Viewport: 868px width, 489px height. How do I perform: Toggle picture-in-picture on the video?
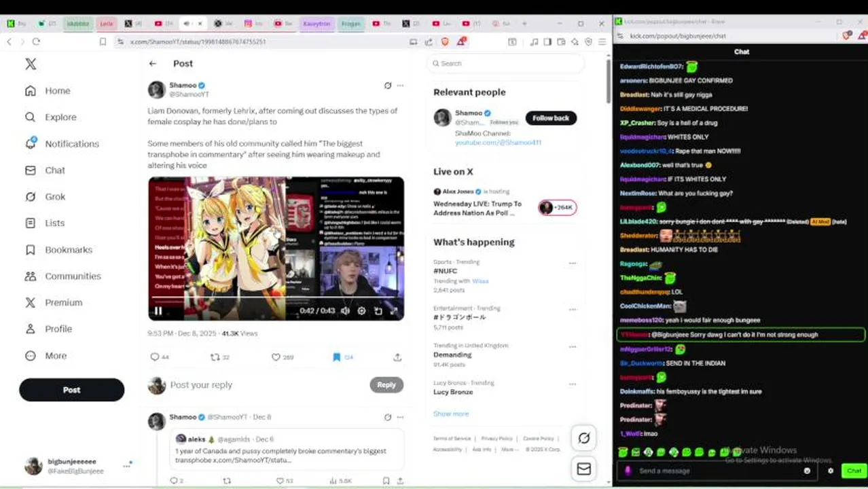click(x=378, y=311)
